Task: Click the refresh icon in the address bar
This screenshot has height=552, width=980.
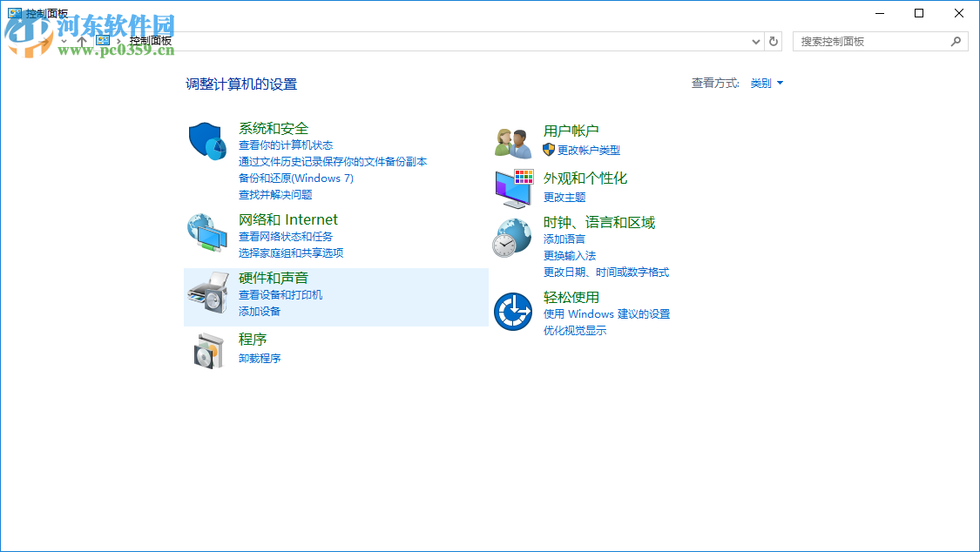Action: click(x=773, y=41)
